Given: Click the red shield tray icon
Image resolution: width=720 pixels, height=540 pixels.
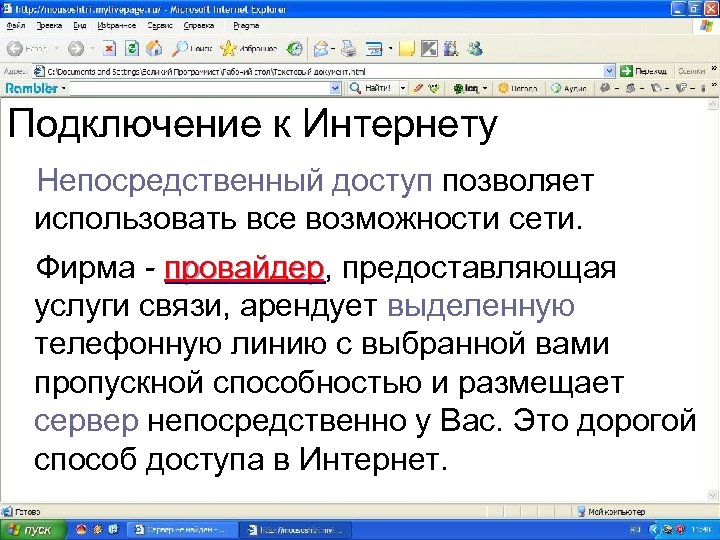Looking at the screenshot, I should pyautogui.click(x=680, y=530).
